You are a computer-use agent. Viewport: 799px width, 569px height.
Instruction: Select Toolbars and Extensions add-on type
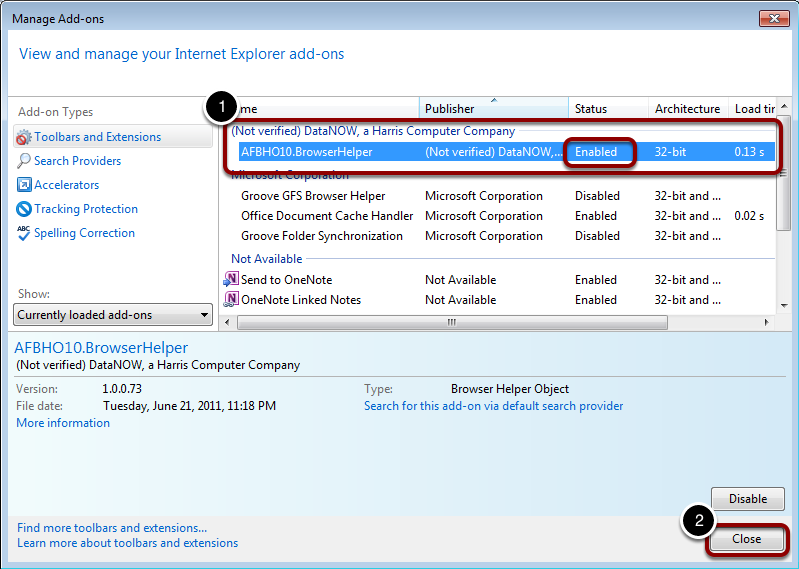(113, 137)
